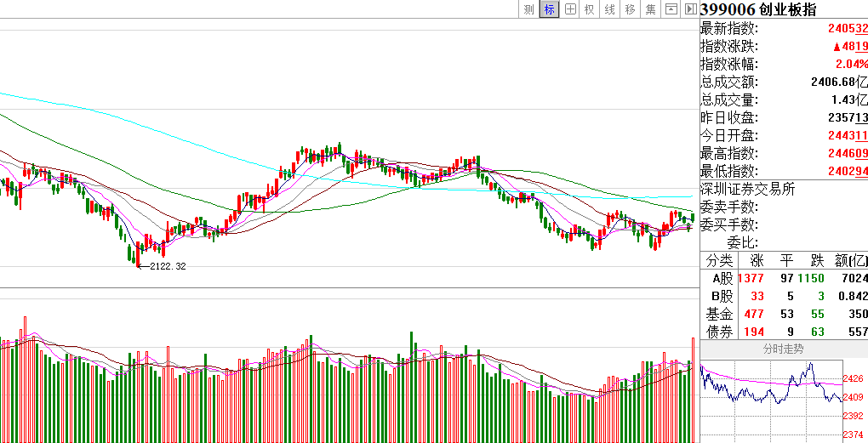Click the 移 toolbar button
This screenshot has height=443, width=868.
click(631, 9)
